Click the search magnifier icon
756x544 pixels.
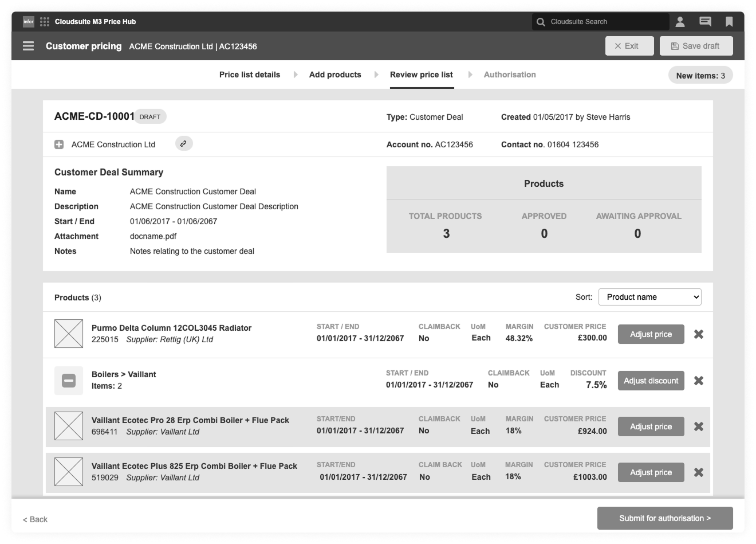click(541, 22)
